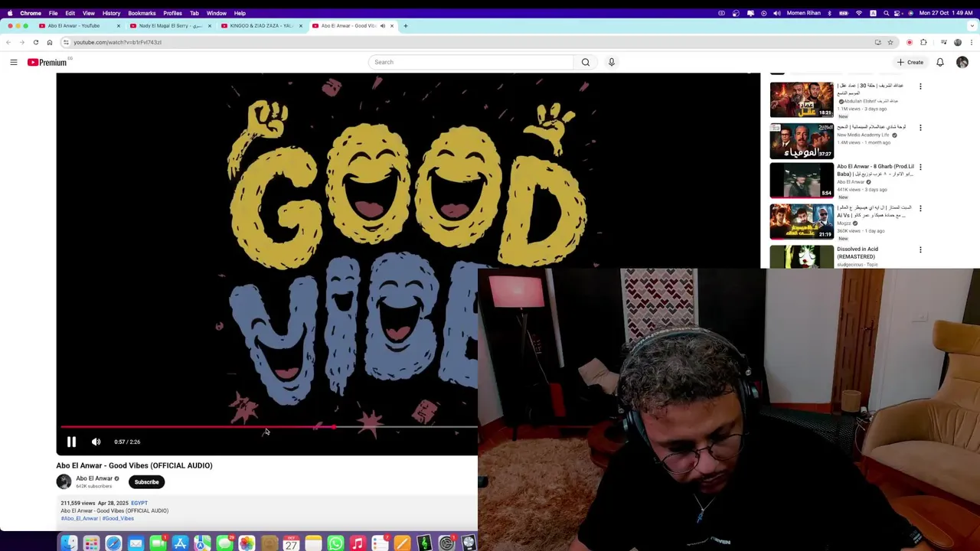Open the YouTube hamburger guide menu
Screen dimensions: 980x551
[x=14, y=62]
